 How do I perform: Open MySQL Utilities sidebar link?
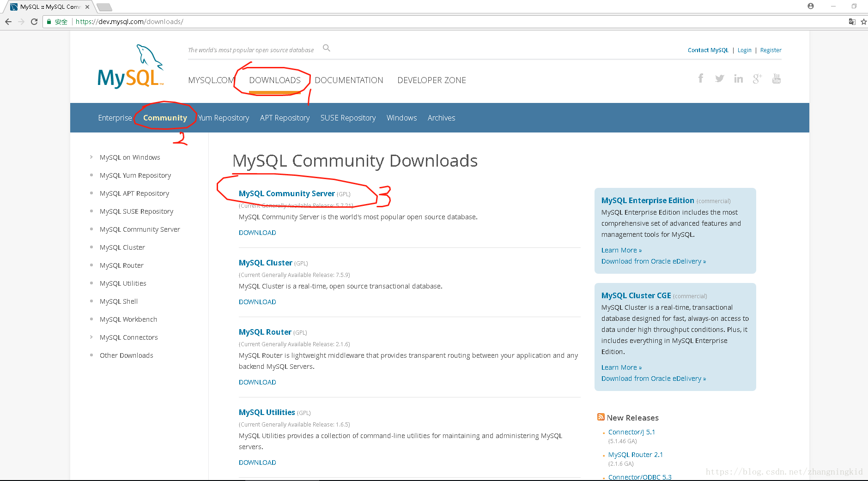tap(123, 283)
